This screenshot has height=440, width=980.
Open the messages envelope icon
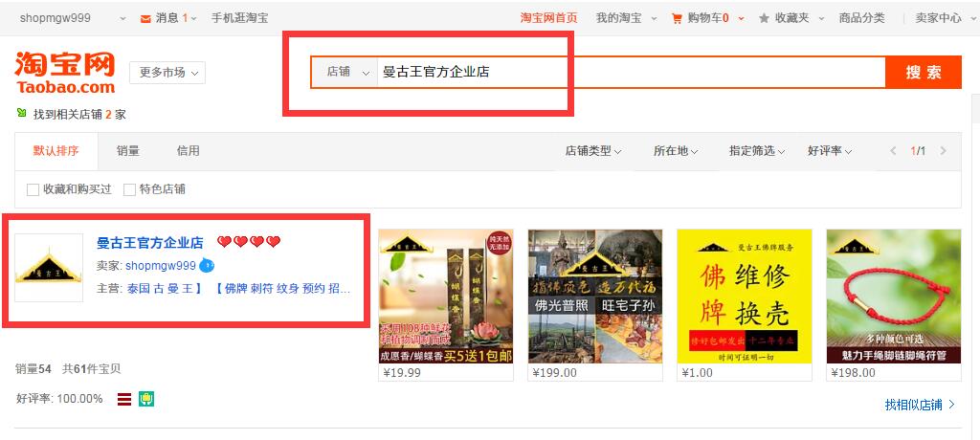click(x=145, y=19)
